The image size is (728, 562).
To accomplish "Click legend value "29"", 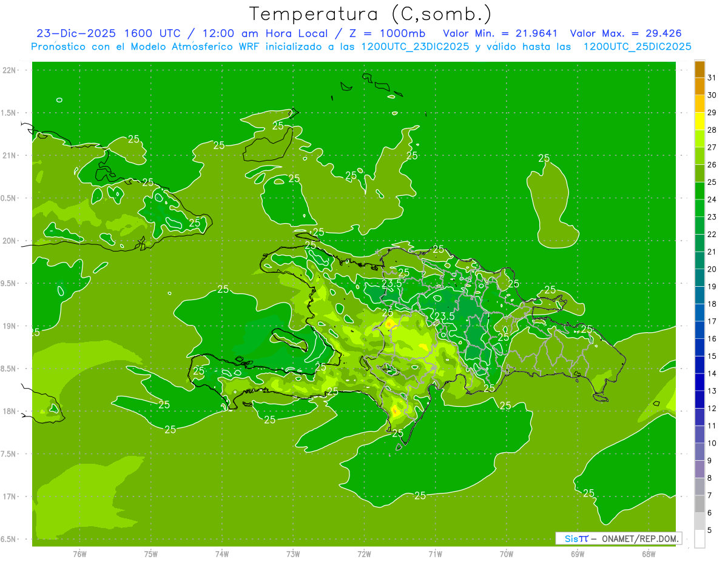I will [712, 113].
